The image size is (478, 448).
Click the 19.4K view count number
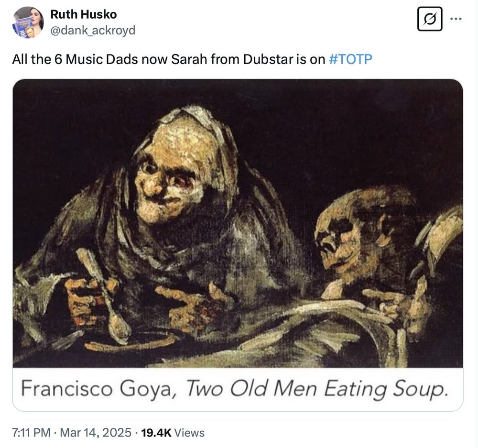tap(156, 432)
